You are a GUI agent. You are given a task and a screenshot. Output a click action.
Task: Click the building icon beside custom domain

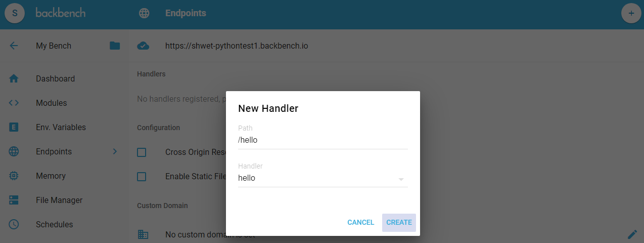pyautogui.click(x=144, y=234)
